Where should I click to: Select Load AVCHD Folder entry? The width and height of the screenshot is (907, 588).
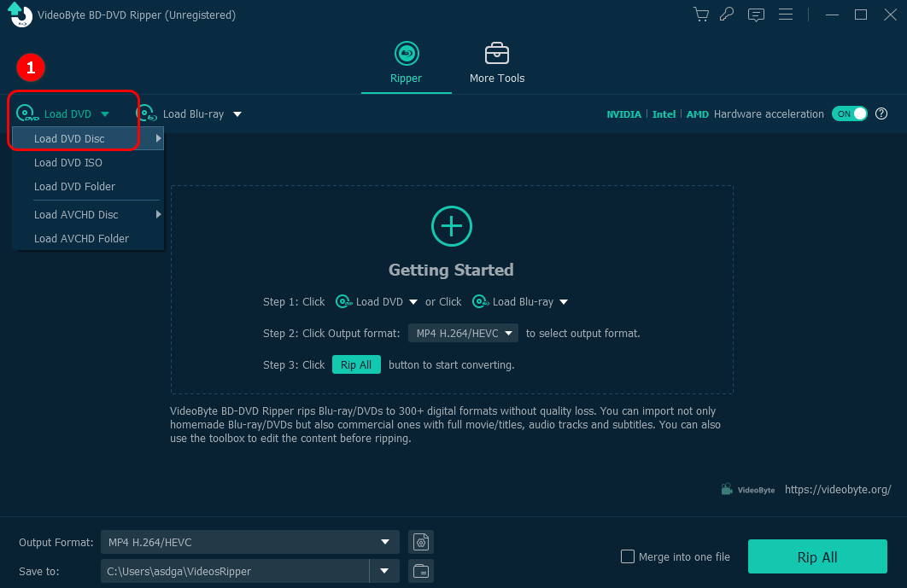pos(81,238)
